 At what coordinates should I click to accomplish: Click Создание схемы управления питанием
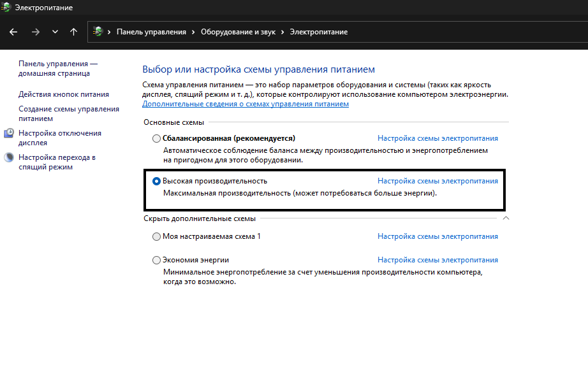(69, 113)
